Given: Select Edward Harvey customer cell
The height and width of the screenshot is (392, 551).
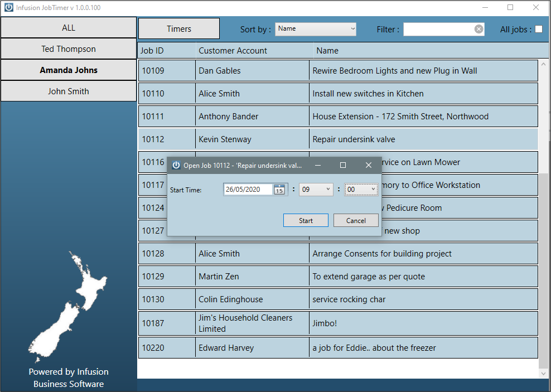Looking at the screenshot, I should click(252, 348).
